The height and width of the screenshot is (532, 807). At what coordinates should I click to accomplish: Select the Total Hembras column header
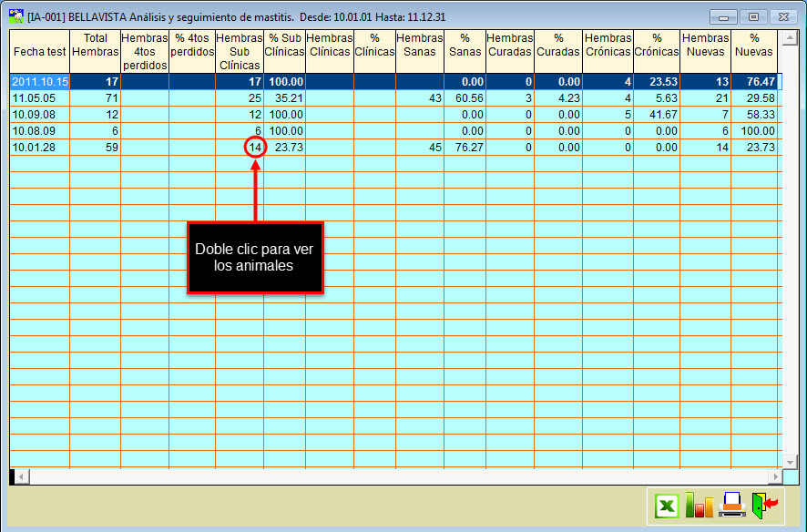(x=96, y=46)
